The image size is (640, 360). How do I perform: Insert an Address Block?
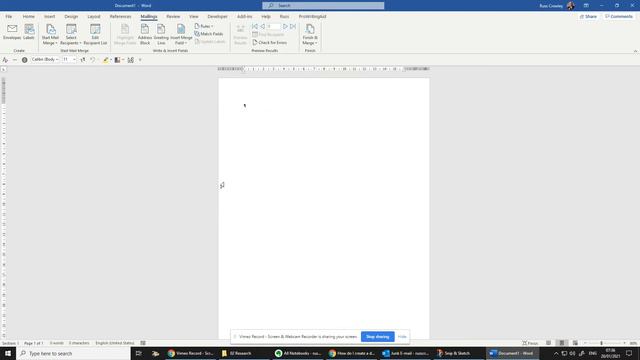[x=145, y=34]
